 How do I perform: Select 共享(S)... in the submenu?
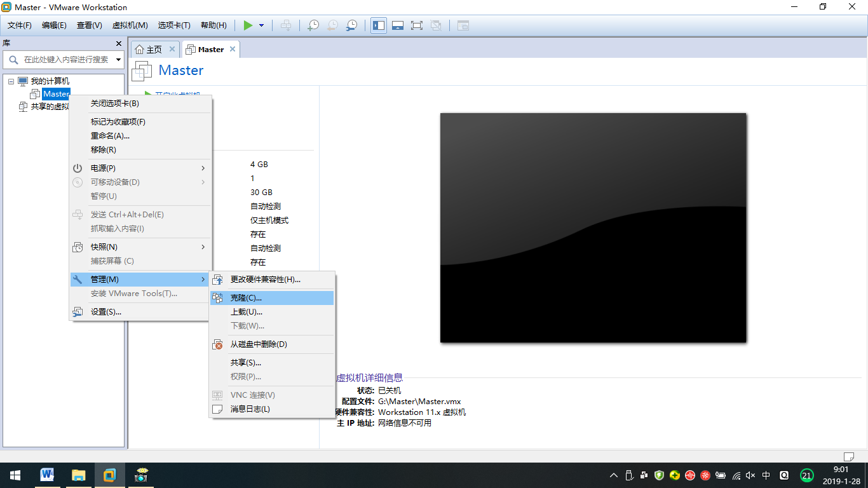[x=272, y=363]
